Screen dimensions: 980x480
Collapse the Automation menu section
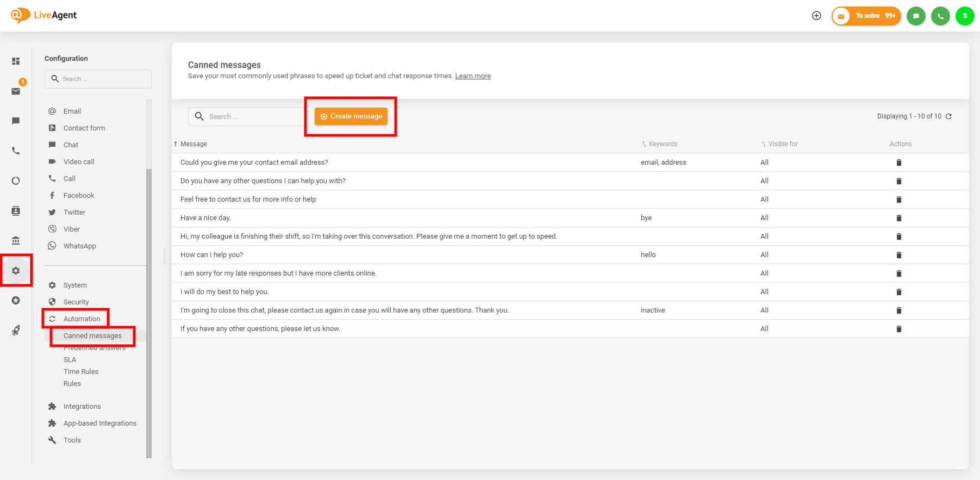tap(82, 319)
